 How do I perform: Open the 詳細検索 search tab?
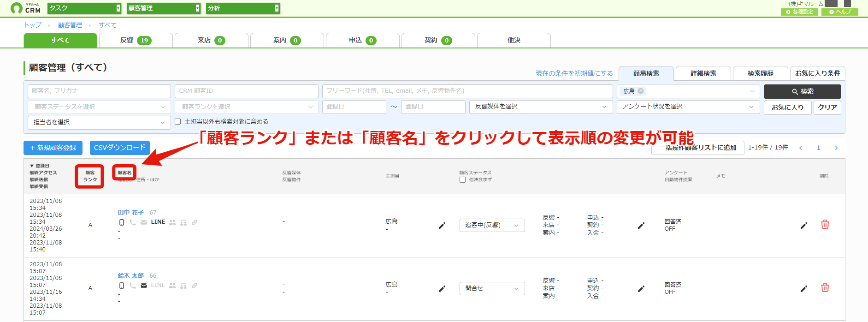coord(703,73)
